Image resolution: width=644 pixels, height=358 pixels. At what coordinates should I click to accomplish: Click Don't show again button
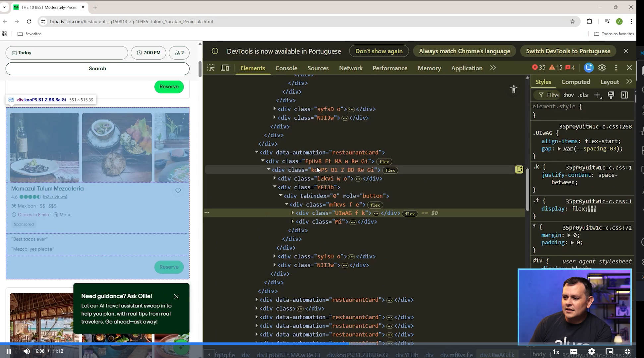click(379, 51)
